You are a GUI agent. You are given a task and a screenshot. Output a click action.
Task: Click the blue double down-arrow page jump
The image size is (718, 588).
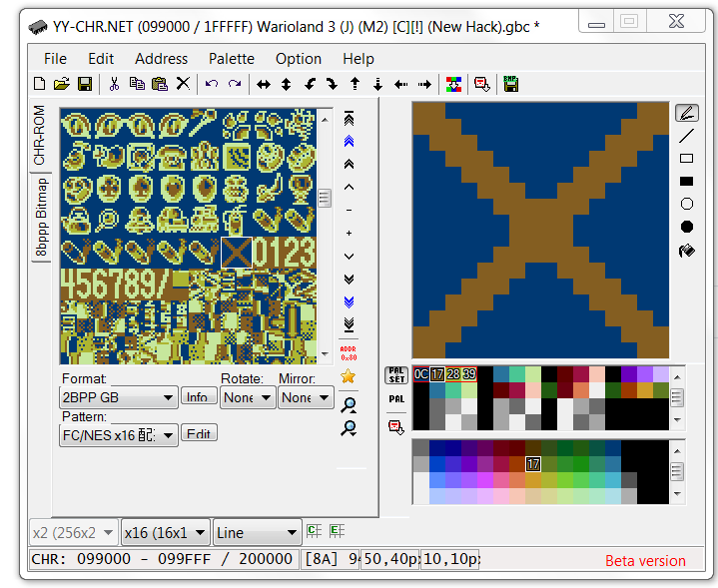pos(349,301)
